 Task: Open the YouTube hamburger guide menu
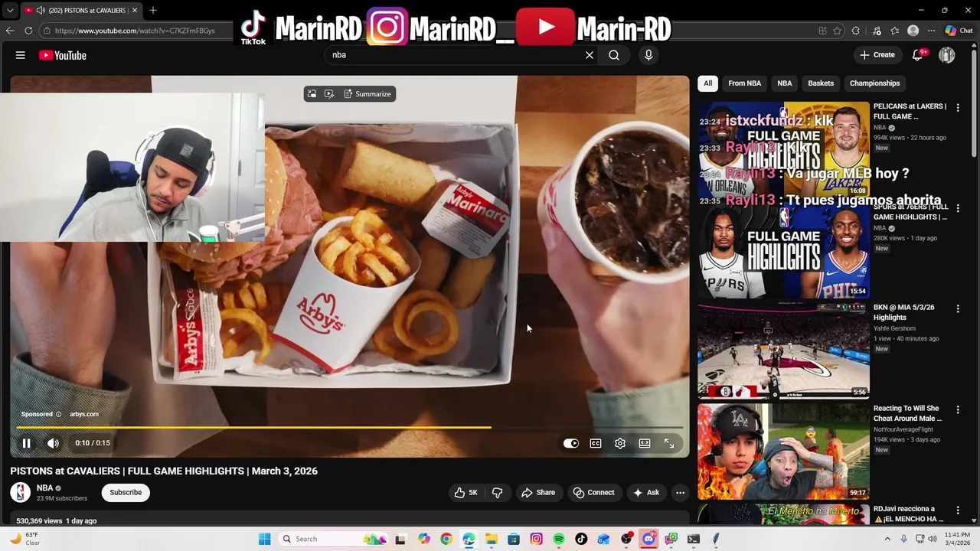tap(21, 55)
